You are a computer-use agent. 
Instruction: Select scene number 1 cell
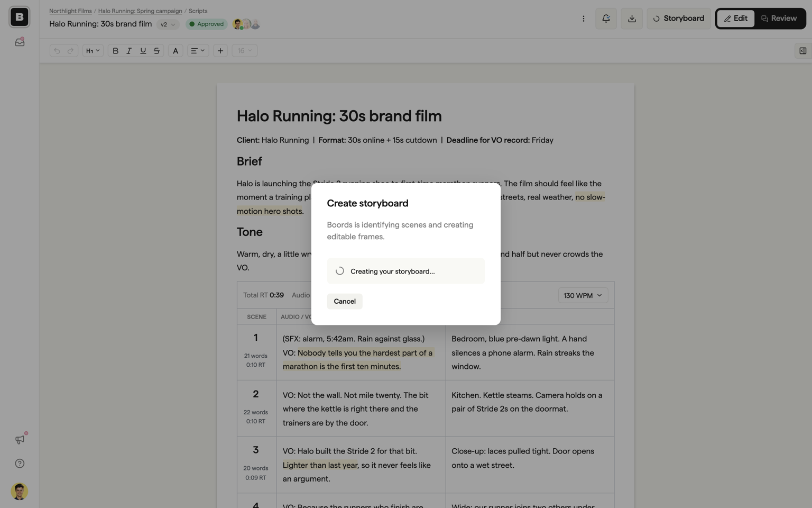point(256,352)
